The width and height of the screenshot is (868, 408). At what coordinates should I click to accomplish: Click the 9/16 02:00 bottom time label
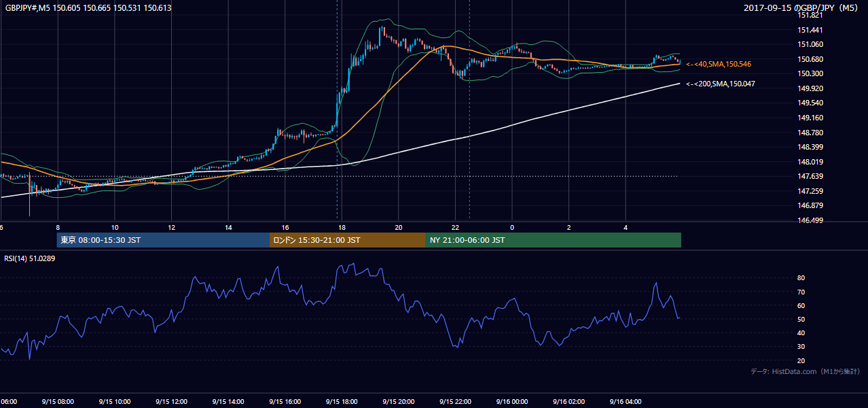[568, 402]
